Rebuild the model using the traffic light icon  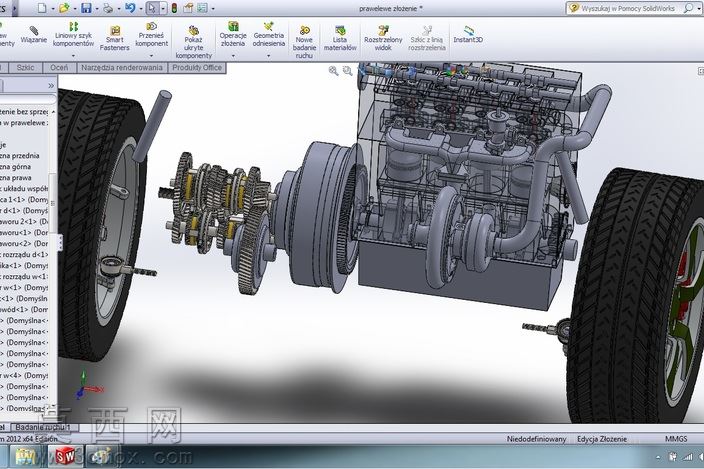point(174,8)
